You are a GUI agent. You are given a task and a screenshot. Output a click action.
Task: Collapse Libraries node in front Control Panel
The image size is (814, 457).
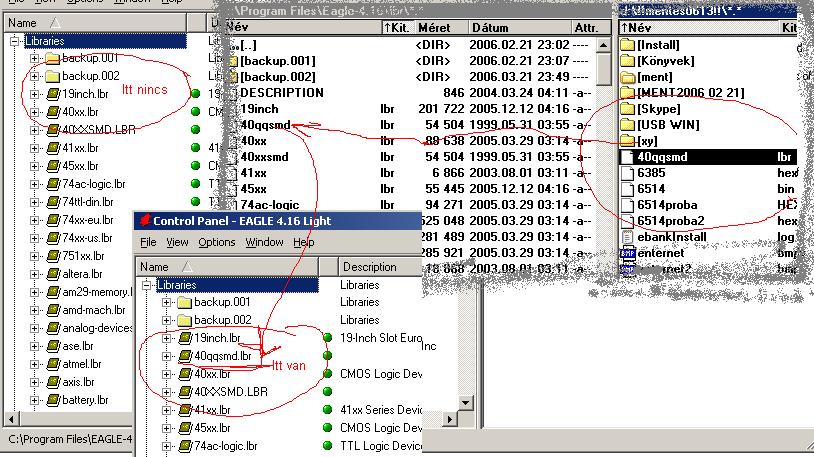point(147,285)
